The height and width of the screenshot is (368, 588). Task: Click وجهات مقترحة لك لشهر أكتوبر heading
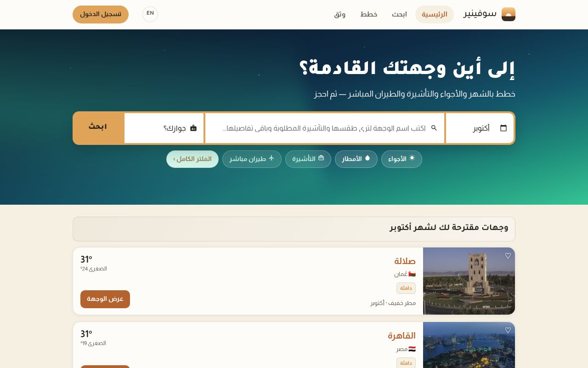pyautogui.click(x=449, y=228)
